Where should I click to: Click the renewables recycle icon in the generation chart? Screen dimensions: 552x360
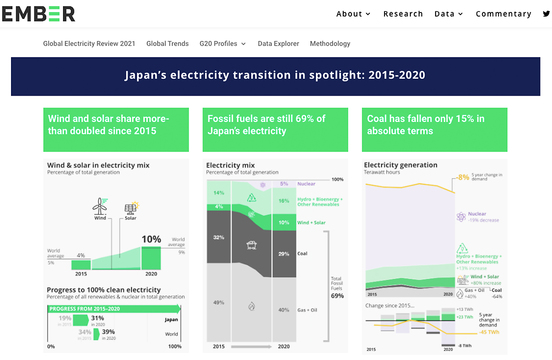pyautogui.click(x=462, y=248)
